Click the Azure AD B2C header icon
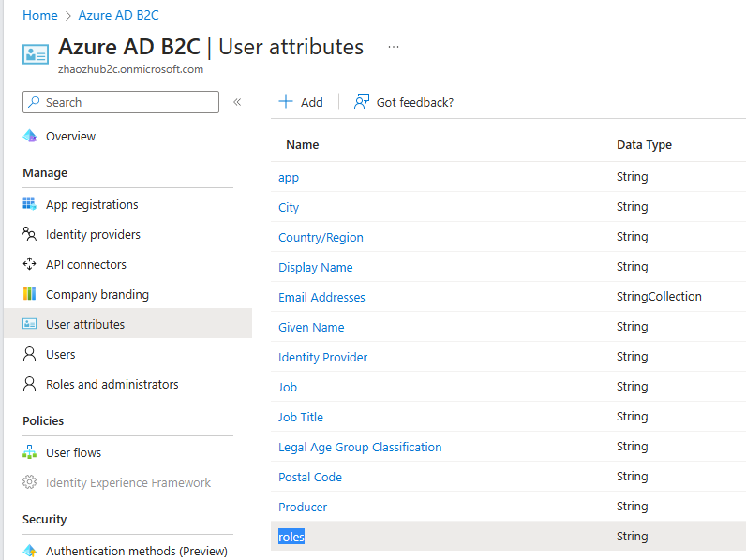746x560 pixels. point(36,54)
